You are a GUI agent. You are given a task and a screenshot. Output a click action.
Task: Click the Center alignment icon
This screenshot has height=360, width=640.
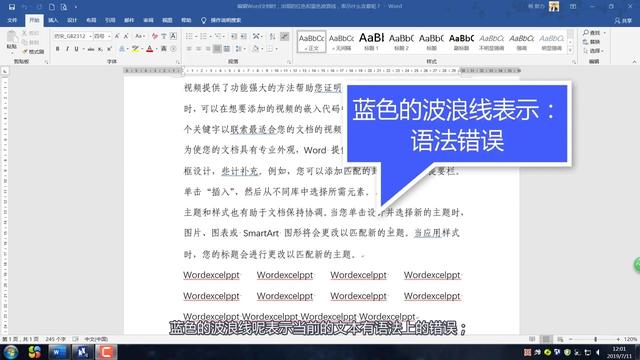[199, 49]
